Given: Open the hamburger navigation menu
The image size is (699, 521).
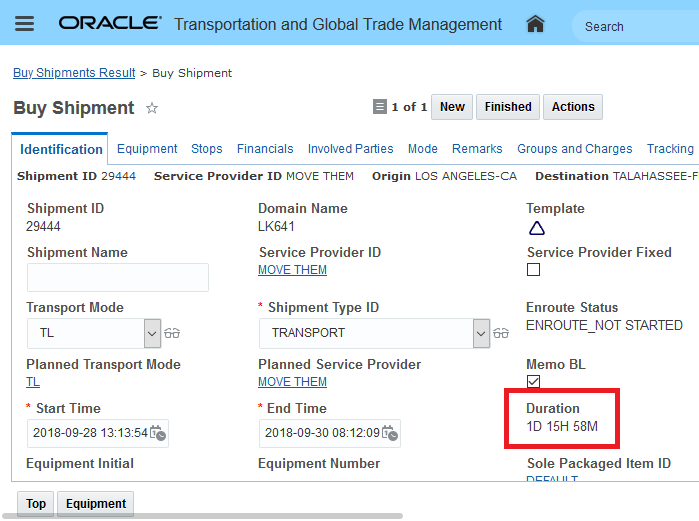Looking at the screenshot, I should [25, 24].
